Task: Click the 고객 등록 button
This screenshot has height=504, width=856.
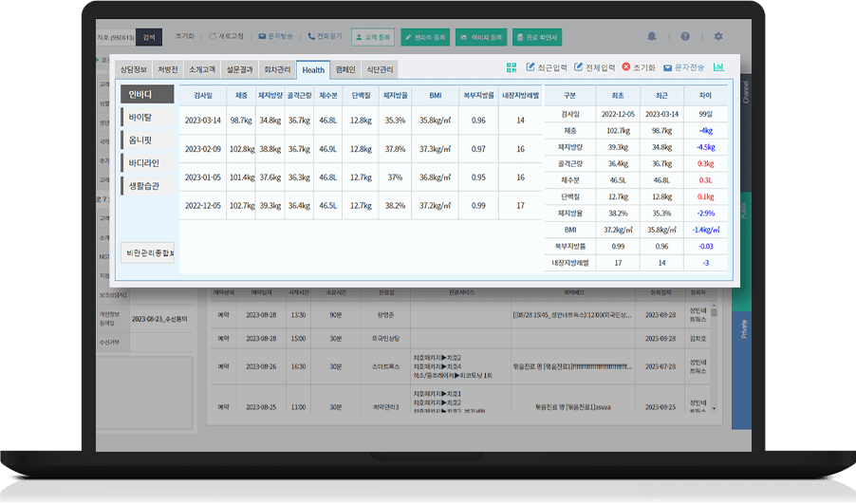Action: tap(373, 37)
